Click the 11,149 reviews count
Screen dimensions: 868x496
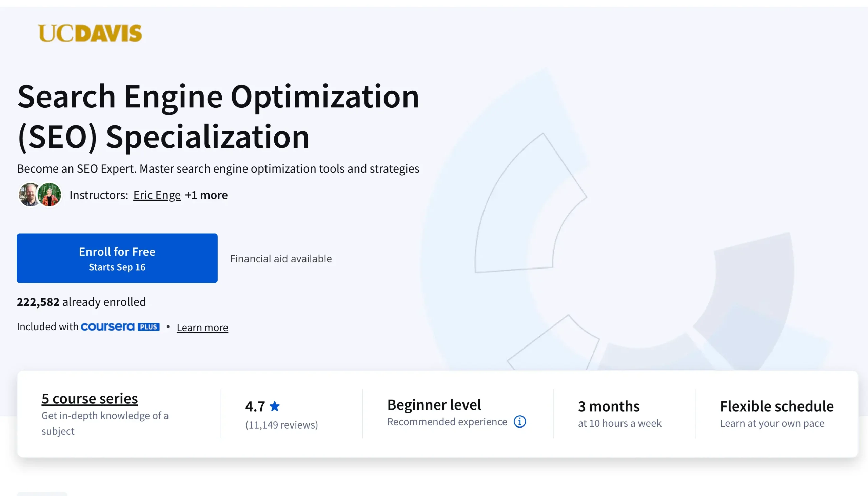(281, 425)
